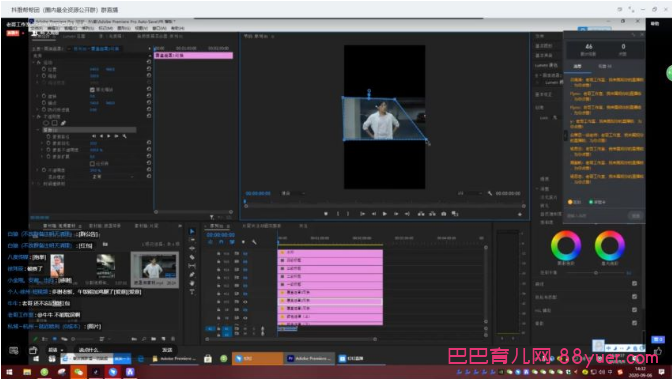Collapse the Motion effect group
Viewport: 672px width, 379px height.
[x=34, y=63]
